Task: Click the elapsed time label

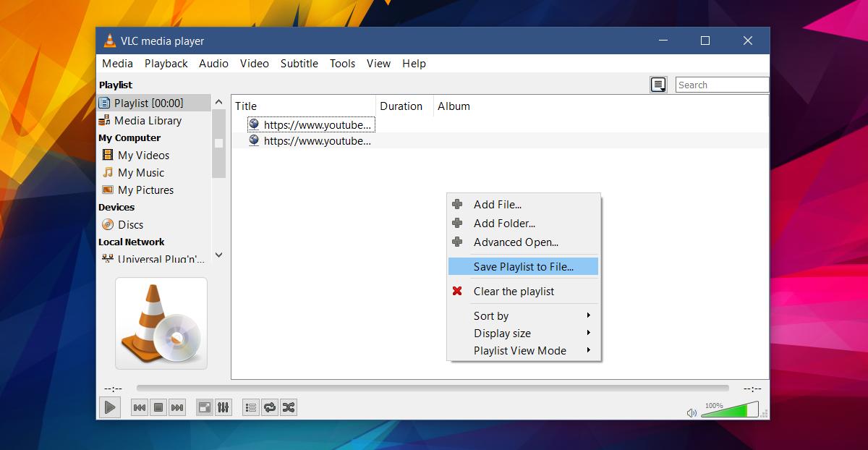Action: (113, 389)
